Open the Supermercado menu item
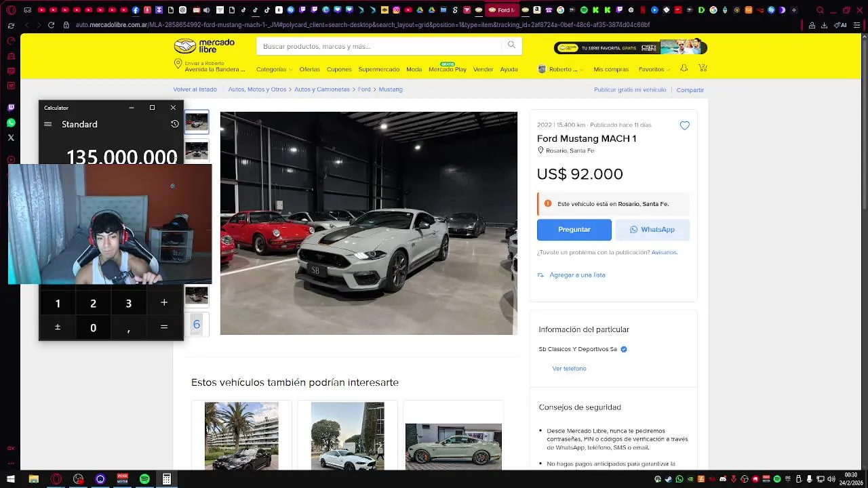Screen dimensions: 868x488 (379, 69)
